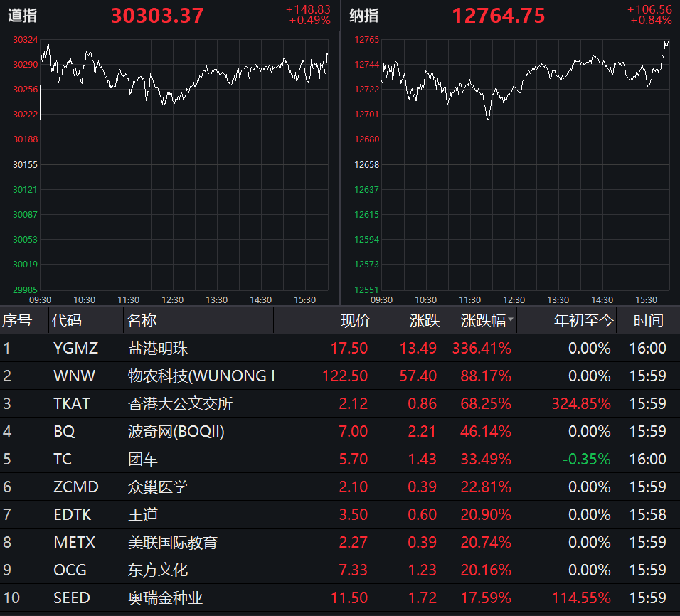
Task: Select the EDTK stock code
Action: click(x=73, y=515)
